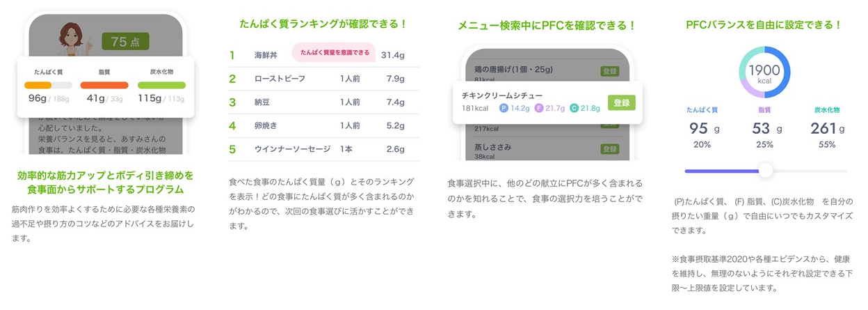Viewport: 868px width, 310px height.
Task: Click the green 75点 score badge
Action: pyautogui.click(x=125, y=42)
